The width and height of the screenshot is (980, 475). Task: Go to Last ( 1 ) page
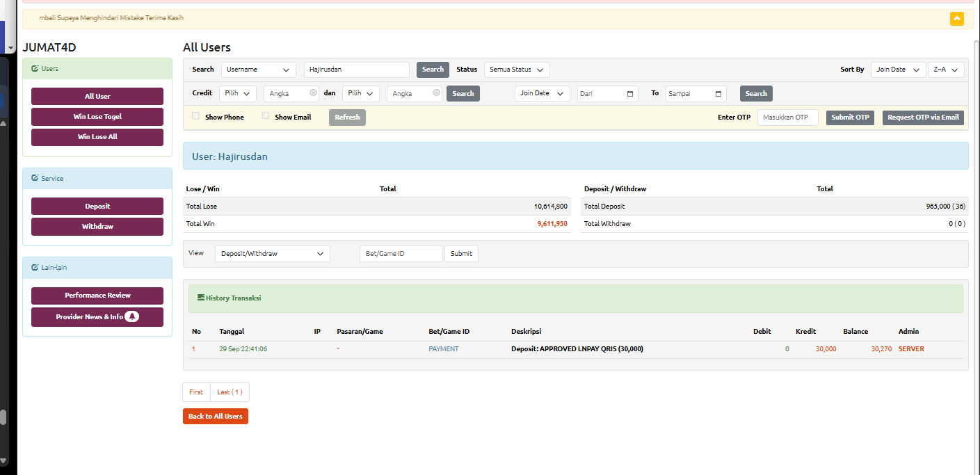(230, 392)
